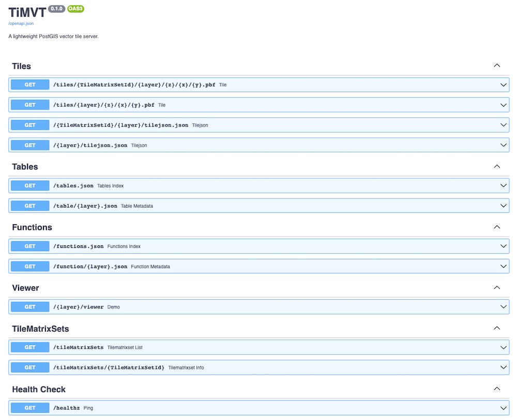Image resolution: width=517 pixels, height=420 pixels.
Task: Collapse the TileMatrixSets section chevron
Action: point(497,328)
